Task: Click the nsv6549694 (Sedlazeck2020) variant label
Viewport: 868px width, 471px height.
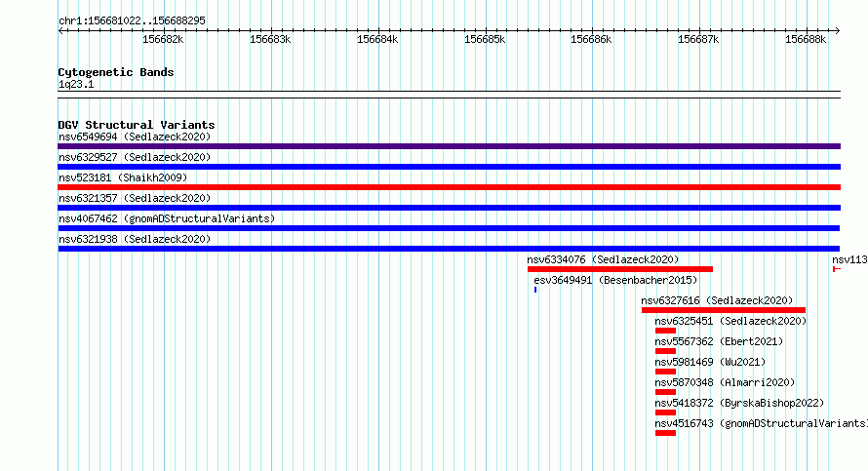Action: pos(135,137)
